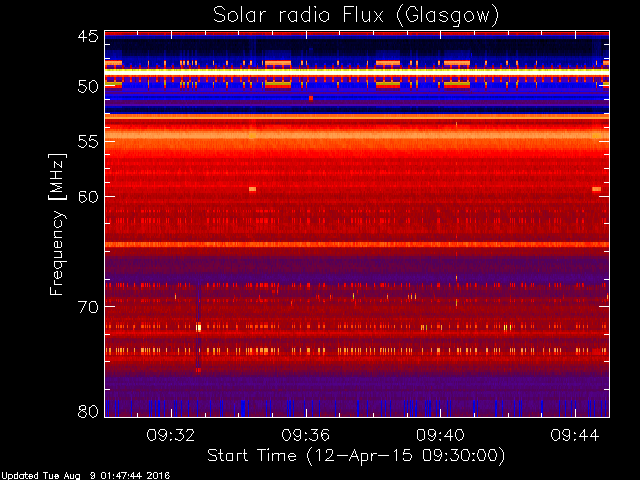Click the plot title 'Solar radio Flux (Glasgow)'

[356, 16]
